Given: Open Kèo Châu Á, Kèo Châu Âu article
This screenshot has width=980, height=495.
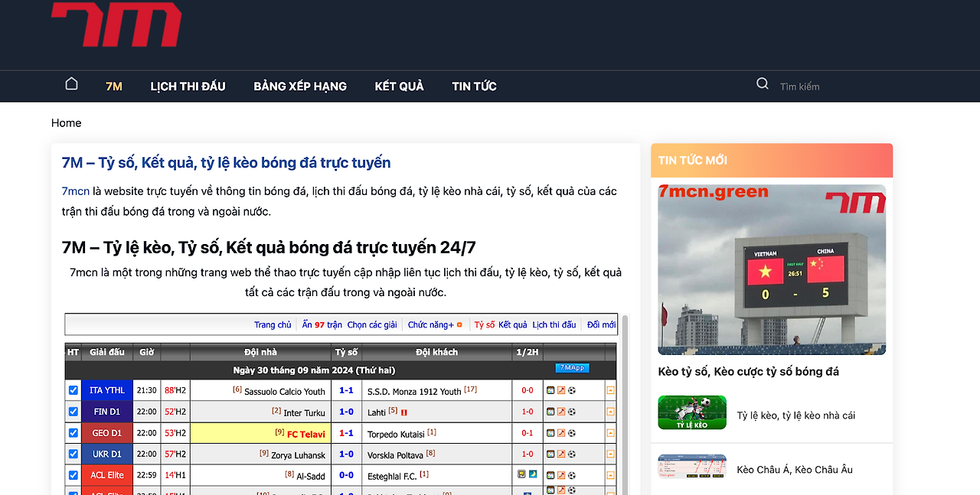Looking at the screenshot, I should click(795, 469).
